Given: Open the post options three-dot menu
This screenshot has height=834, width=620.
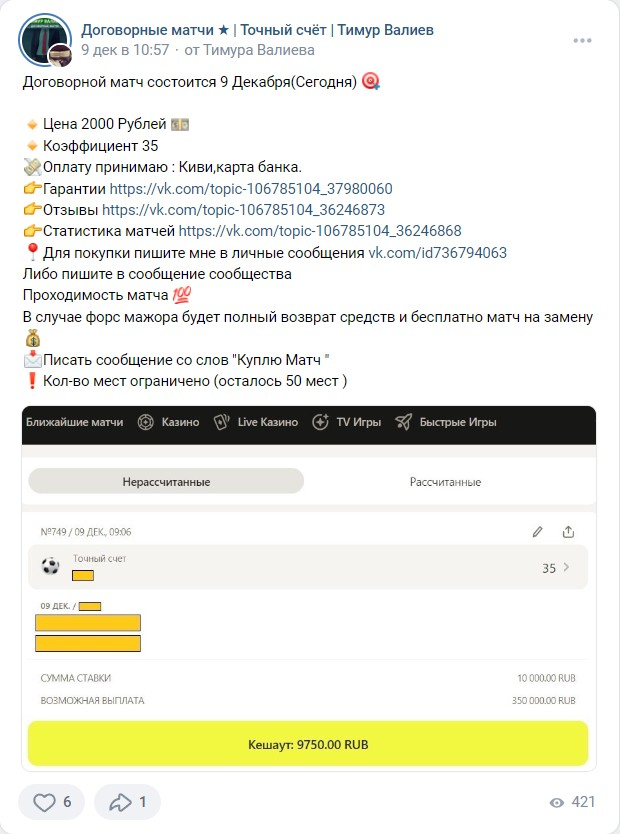Looking at the screenshot, I should point(582,41).
